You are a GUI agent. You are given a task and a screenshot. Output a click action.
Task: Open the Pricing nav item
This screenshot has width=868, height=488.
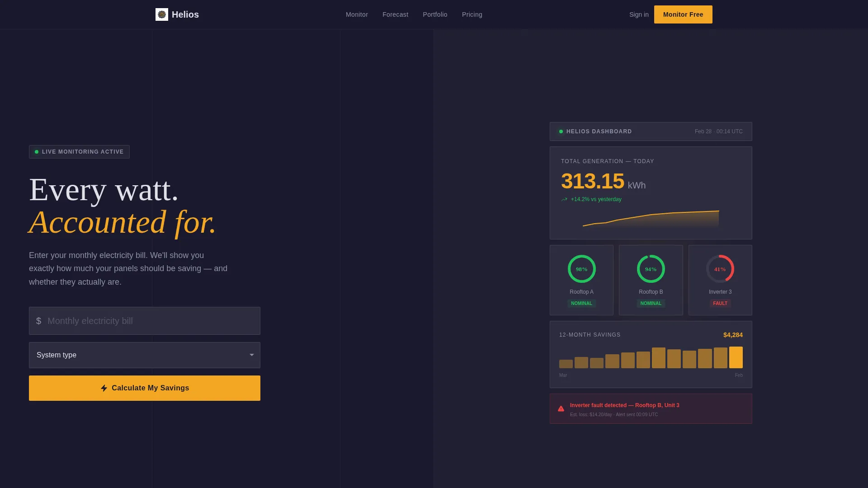pyautogui.click(x=472, y=14)
